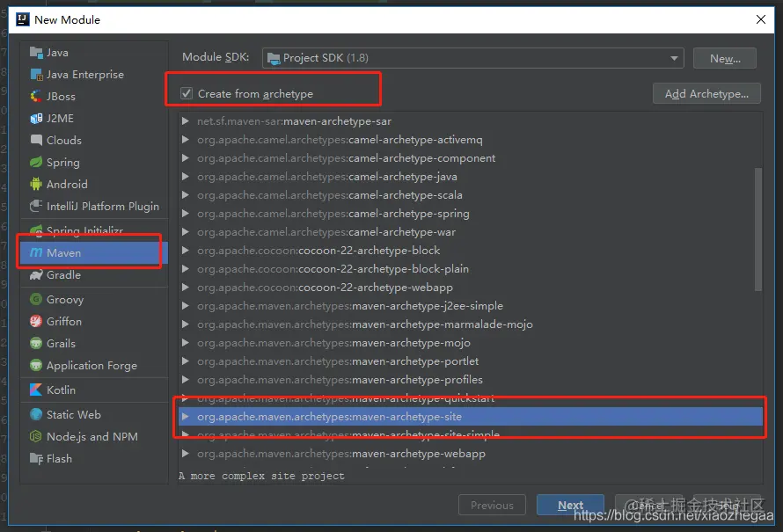Close the New Module dialog
Image resolution: width=783 pixels, height=532 pixels.
pyautogui.click(x=760, y=19)
